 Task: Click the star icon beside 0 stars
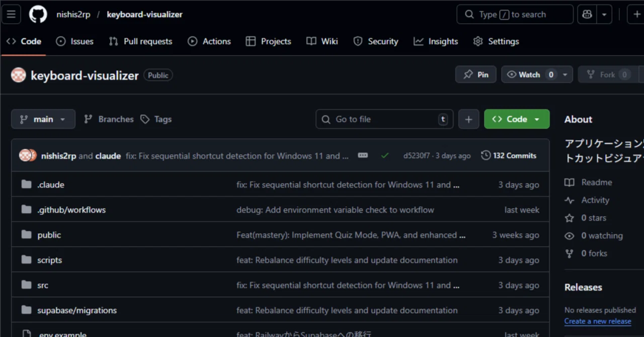570,218
